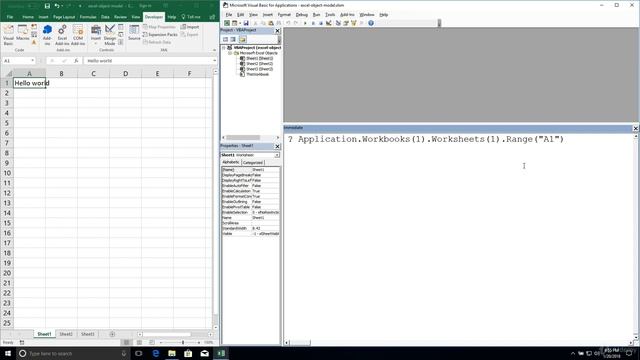Switch to Excel Formulas tab
640x360 pixels.
[x=88, y=17]
